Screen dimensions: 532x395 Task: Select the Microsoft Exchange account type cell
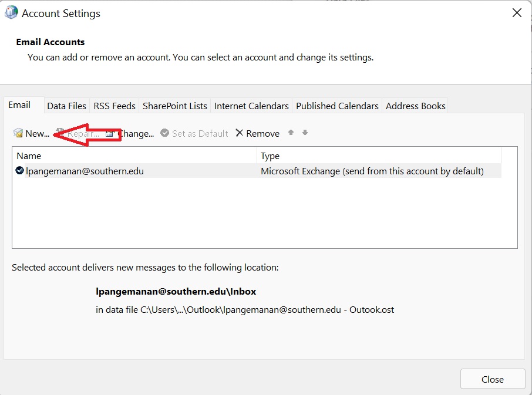pos(372,171)
